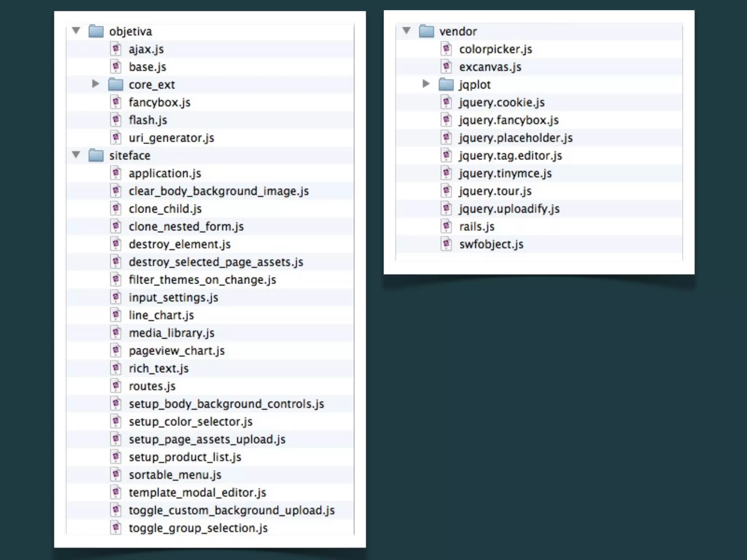Collapse the vendor folder disclosure triangle
This screenshot has width=747, height=560.
click(406, 31)
